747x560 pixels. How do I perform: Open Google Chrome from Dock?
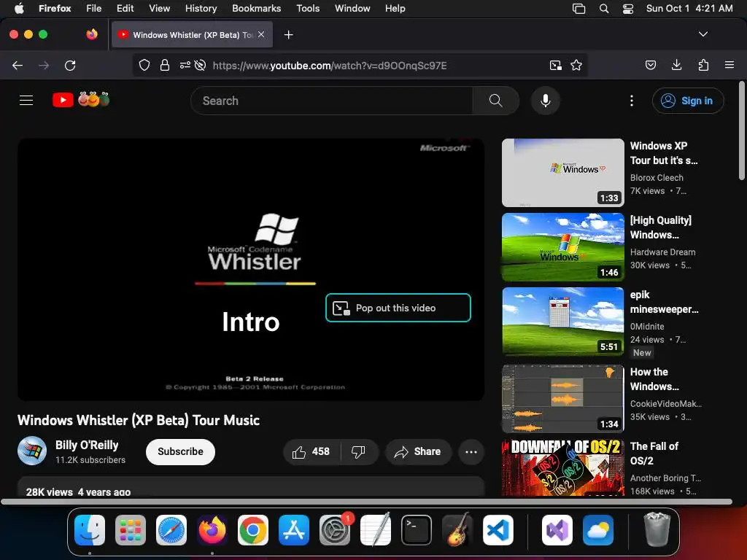click(x=253, y=530)
